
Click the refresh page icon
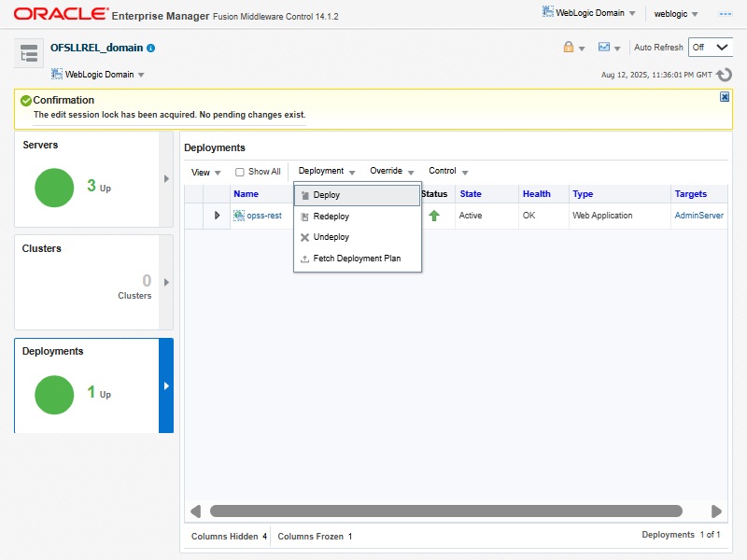725,75
